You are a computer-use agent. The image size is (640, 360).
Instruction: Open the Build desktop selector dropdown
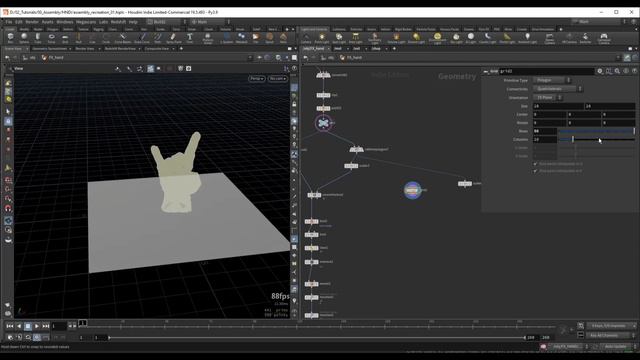167,22
